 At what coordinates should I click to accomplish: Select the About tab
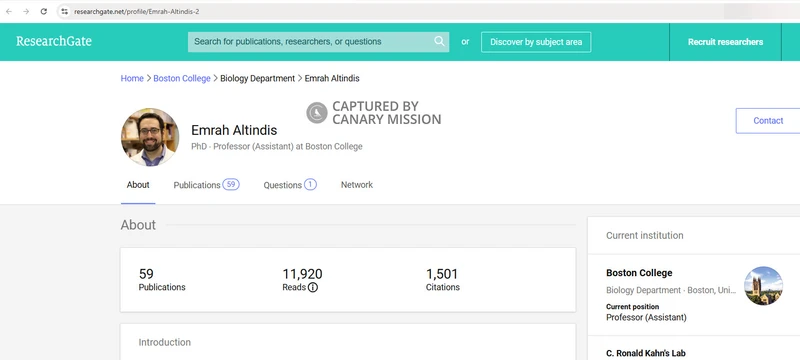pyautogui.click(x=138, y=185)
